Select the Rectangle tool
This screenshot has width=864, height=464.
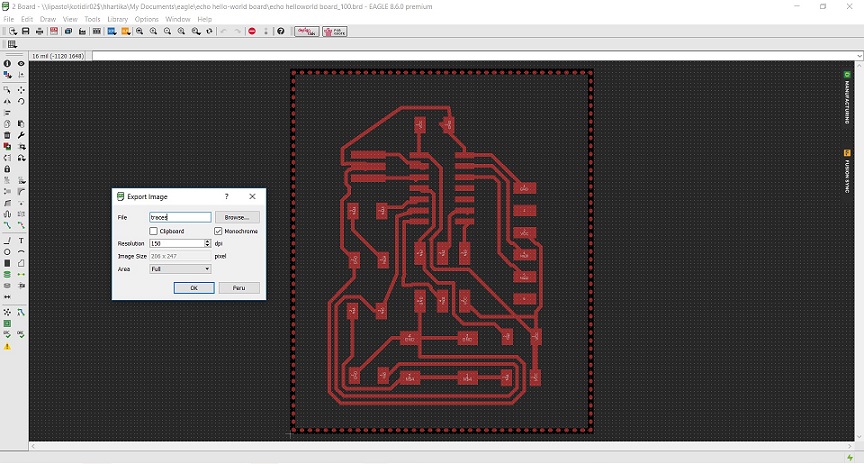pyautogui.click(x=7, y=263)
